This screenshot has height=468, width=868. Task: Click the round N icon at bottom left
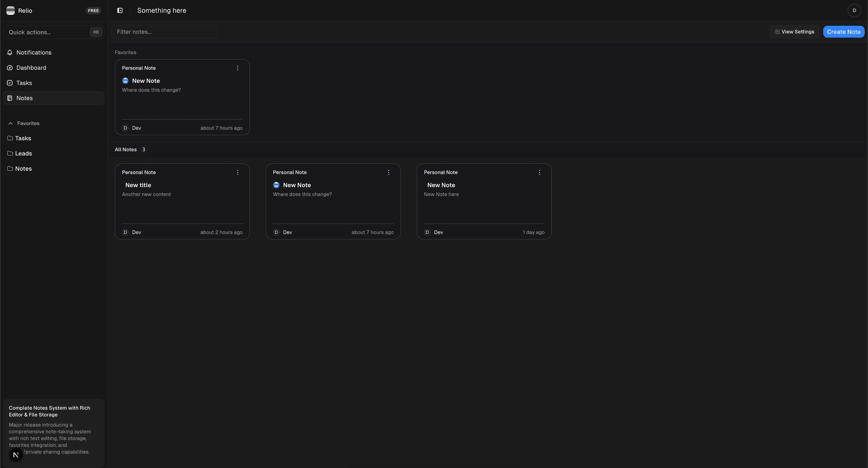click(16, 455)
